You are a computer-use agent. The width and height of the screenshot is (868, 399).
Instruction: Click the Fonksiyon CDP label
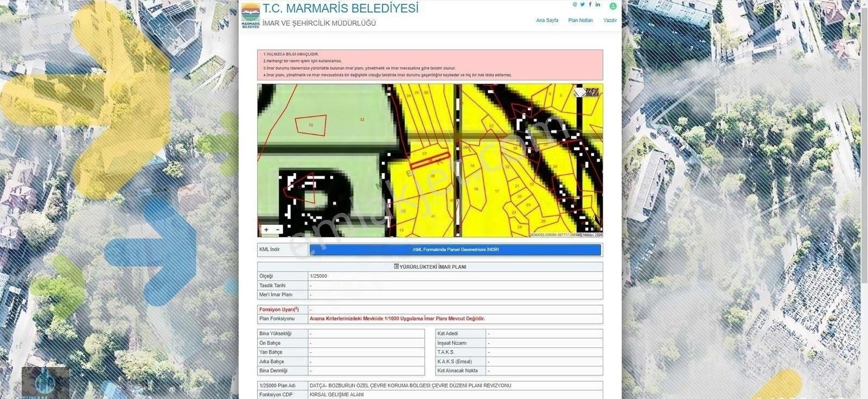276,395
